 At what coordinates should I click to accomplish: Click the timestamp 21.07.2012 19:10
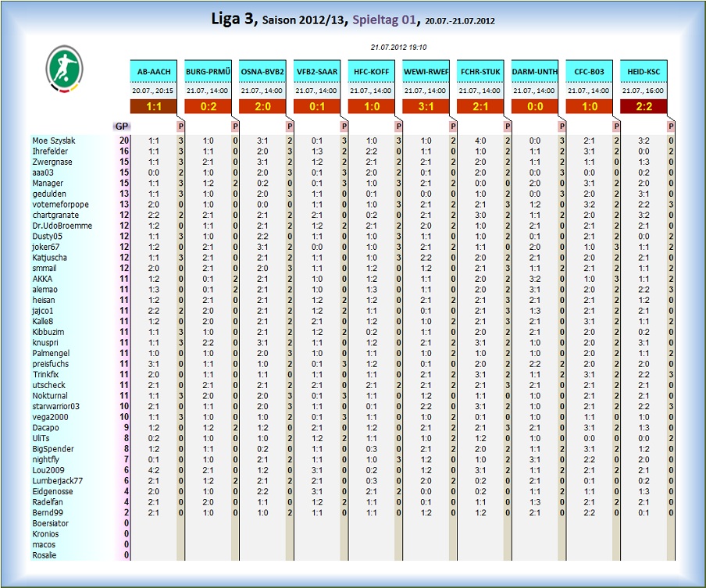click(398, 48)
